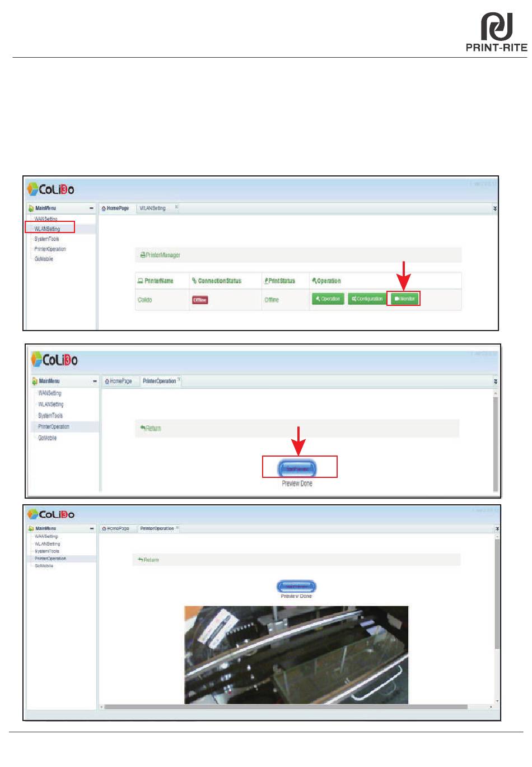Image resolution: width=532 pixels, height=767 pixels.
Task: Click Preview Done text in second screenshot
Action: pos(297,484)
